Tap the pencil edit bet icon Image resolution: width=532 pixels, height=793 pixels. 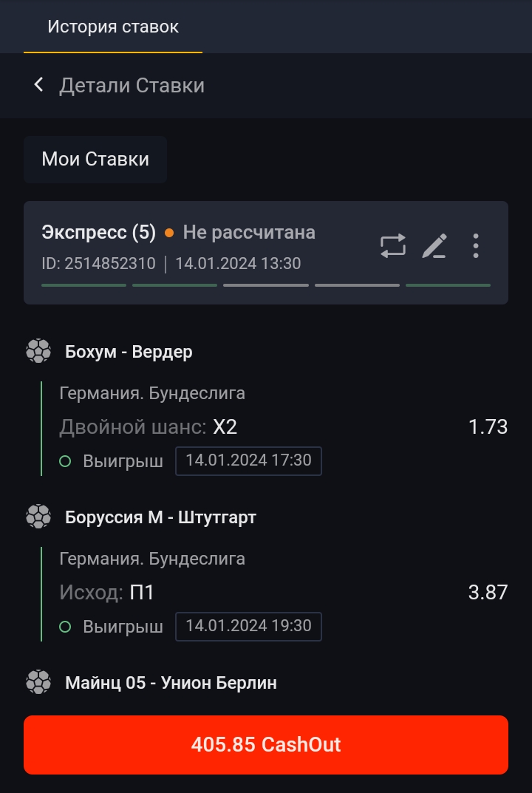pos(434,245)
